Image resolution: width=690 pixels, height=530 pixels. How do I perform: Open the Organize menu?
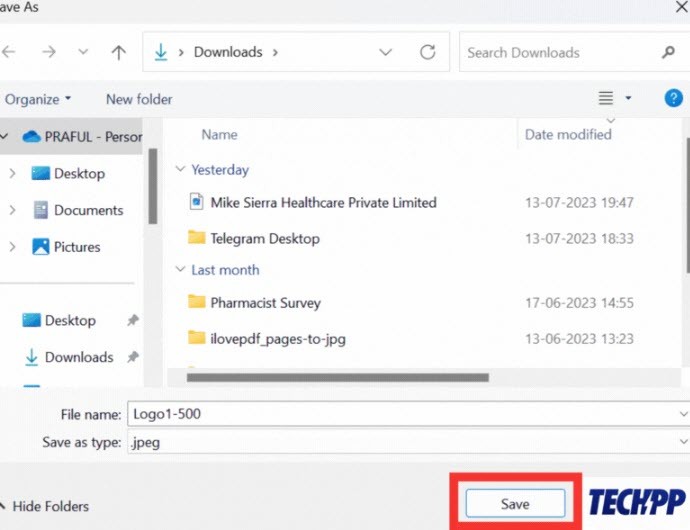[x=38, y=99]
